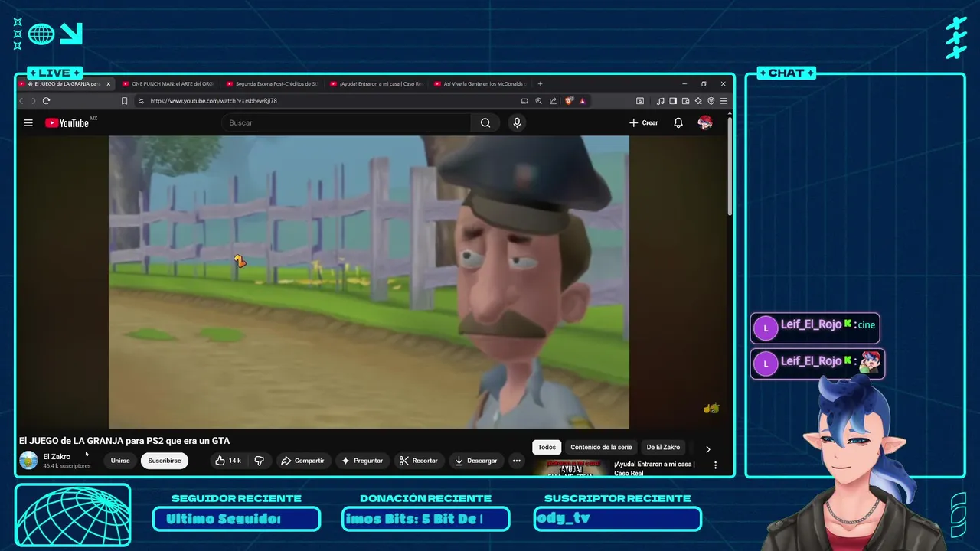Screen dimensions: 980x551
Task: Click the Unirse button
Action: tap(120, 461)
